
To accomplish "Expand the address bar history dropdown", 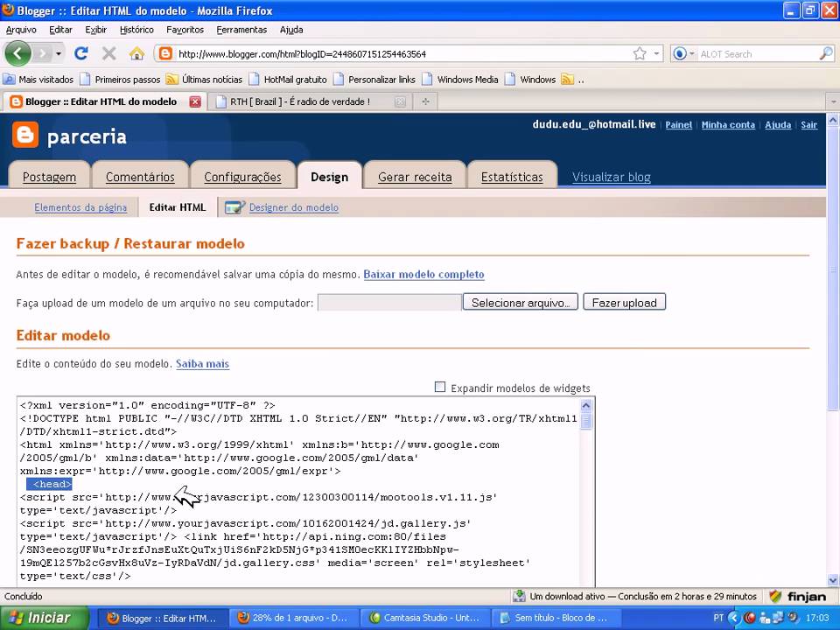I will pos(656,53).
